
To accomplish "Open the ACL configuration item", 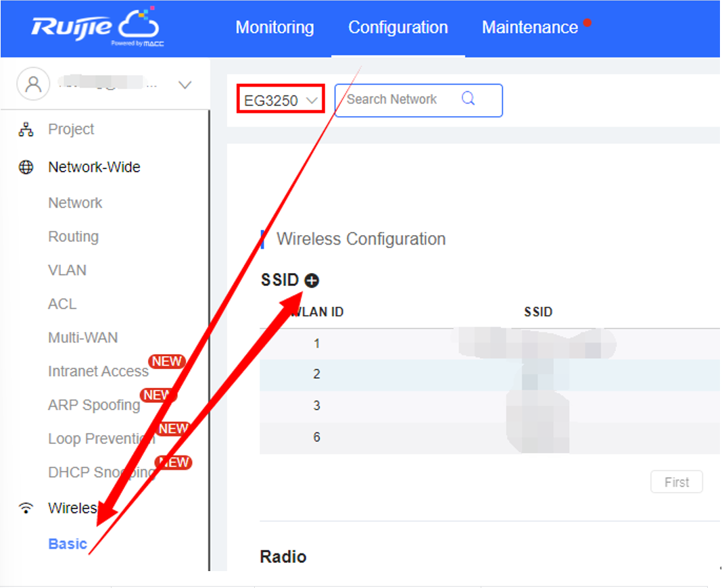I will 62,304.
